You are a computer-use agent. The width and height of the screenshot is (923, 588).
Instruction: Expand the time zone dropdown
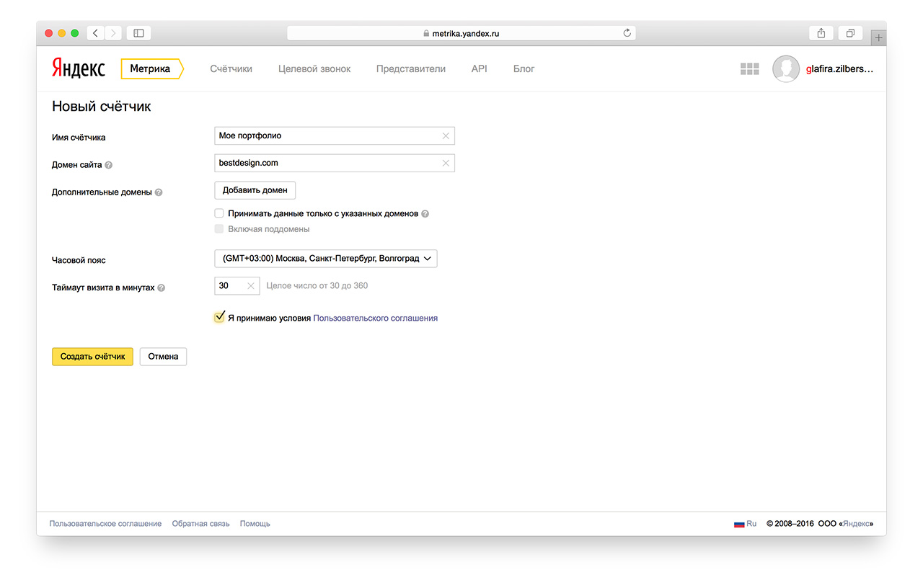(x=326, y=259)
